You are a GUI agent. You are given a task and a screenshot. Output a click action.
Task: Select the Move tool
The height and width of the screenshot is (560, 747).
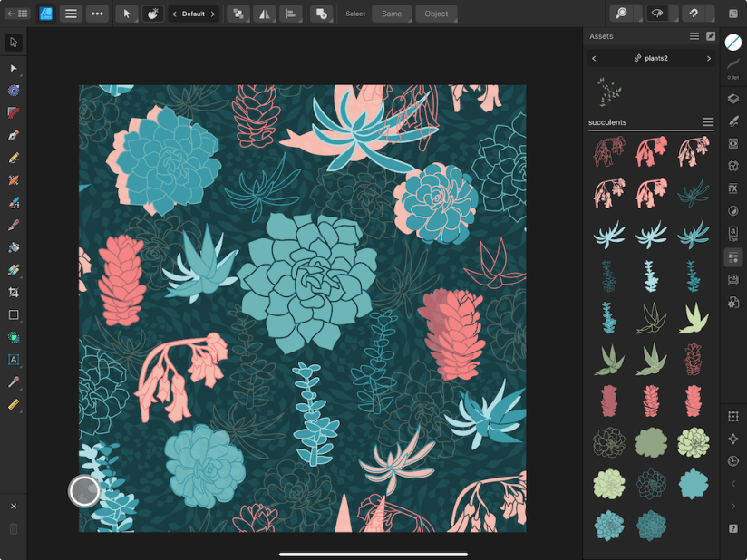(x=13, y=42)
